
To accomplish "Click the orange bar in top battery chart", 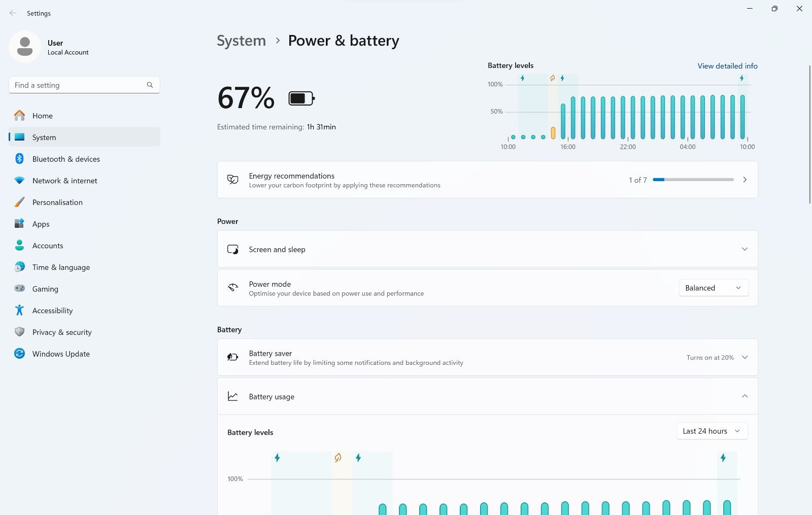I will (x=553, y=133).
